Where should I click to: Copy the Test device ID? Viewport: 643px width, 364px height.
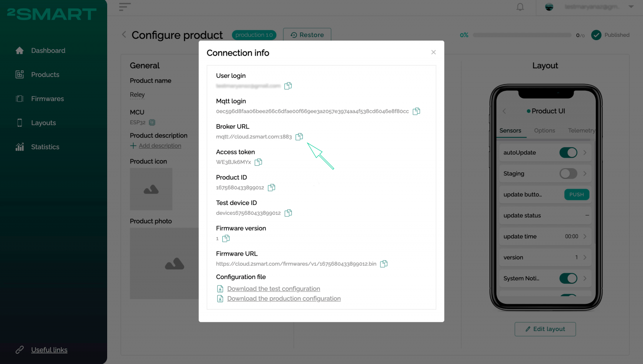[288, 213]
